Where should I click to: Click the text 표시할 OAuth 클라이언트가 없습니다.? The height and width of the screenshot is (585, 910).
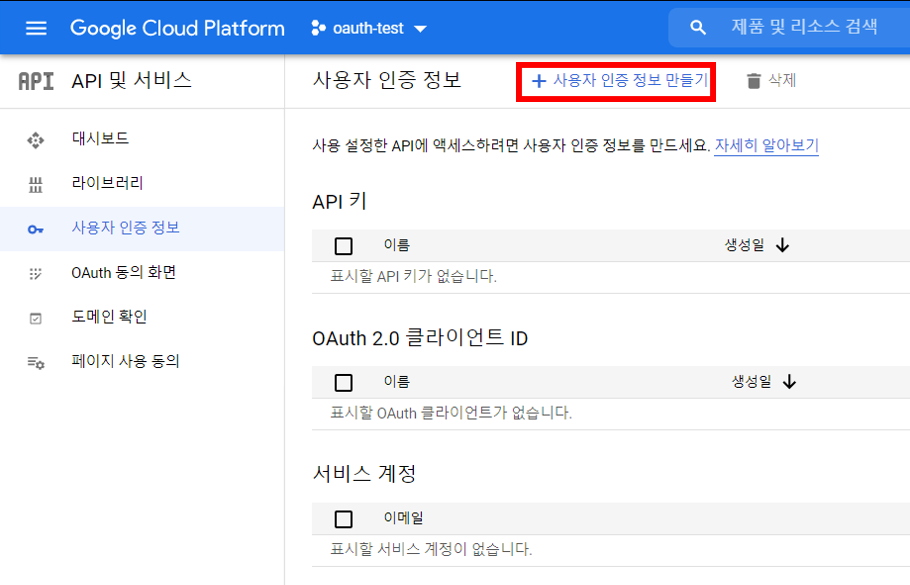[x=451, y=413]
